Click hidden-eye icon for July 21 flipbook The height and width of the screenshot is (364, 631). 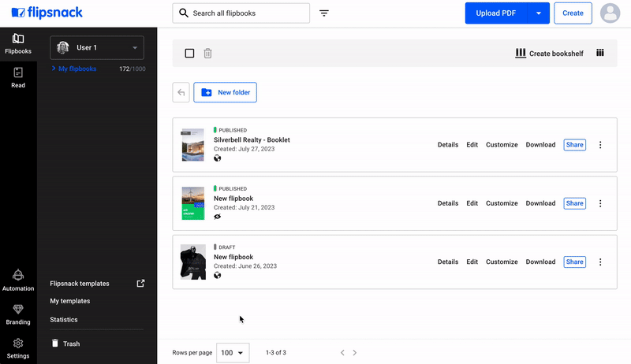click(218, 217)
